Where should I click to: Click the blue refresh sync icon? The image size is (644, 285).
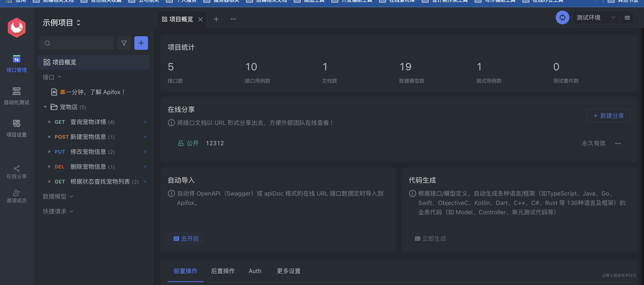pyautogui.click(x=562, y=17)
